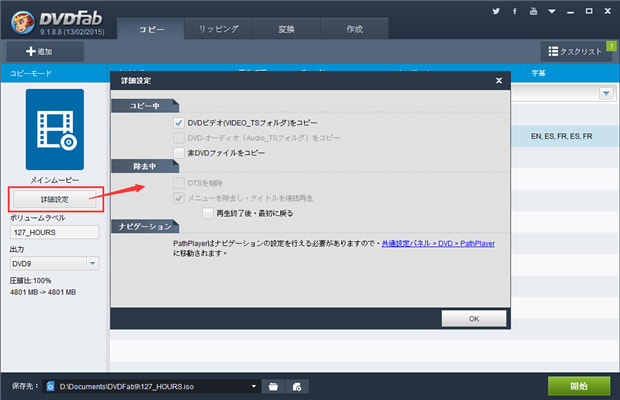The width and height of the screenshot is (620, 400).
Task: Open the タスクリスト task list
Action: point(575,51)
